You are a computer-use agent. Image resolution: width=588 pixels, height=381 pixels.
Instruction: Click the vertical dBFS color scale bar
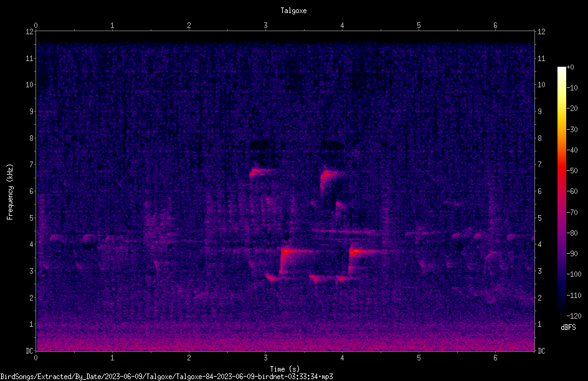pos(561,191)
